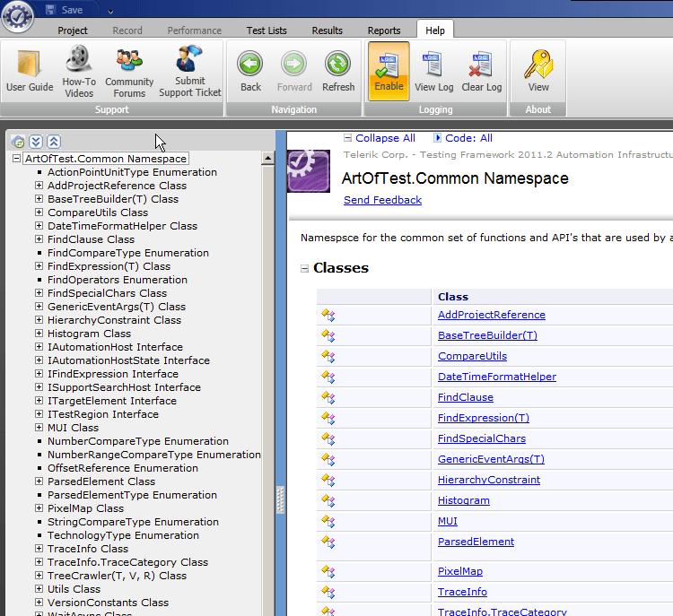The image size is (673, 616).
Task: Refresh the help page
Action: pos(338,71)
